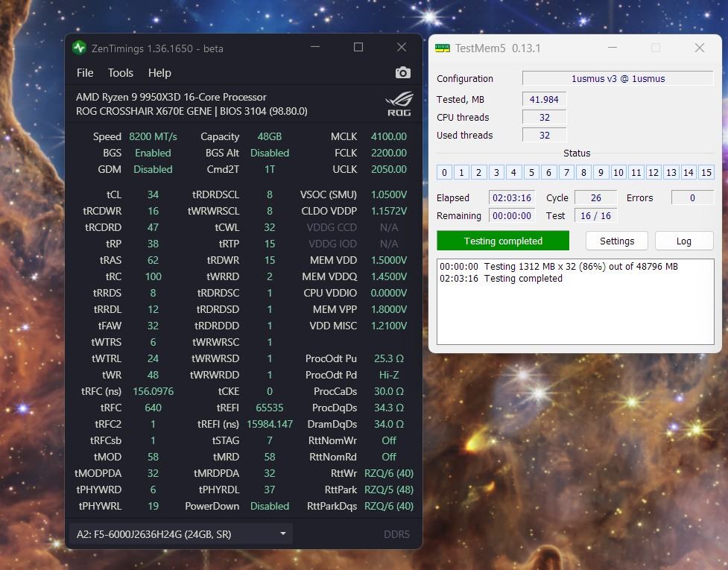The width and height of the screenshot is (728, 570).
Task: Minimize the TestMem5 window
Action: pos(613,48)
